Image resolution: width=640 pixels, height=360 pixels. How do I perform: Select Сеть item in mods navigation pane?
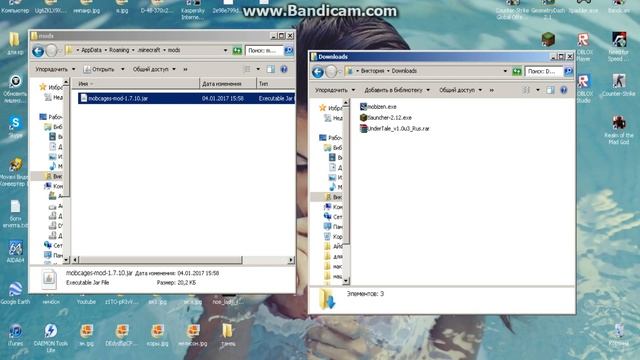(53, 245)
